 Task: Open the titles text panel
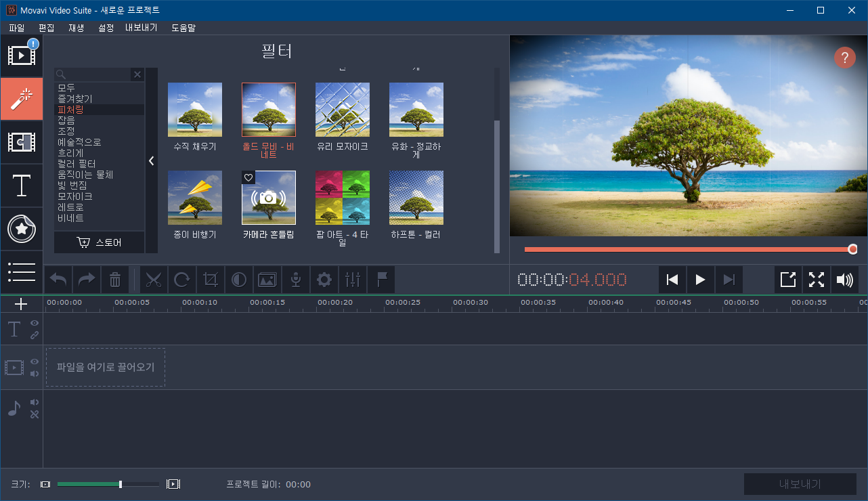(22, 186)
